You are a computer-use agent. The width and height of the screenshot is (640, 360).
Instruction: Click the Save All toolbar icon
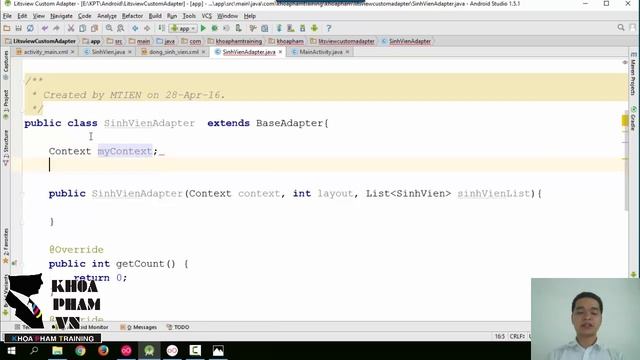(x=18, y=28)
